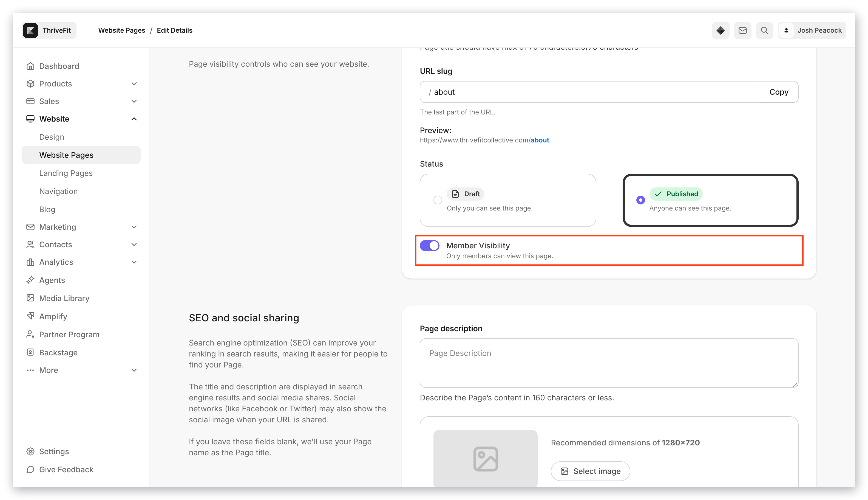Click the Products box icon
The width and height of the screenshot is (868, 500).
point(30,83)
